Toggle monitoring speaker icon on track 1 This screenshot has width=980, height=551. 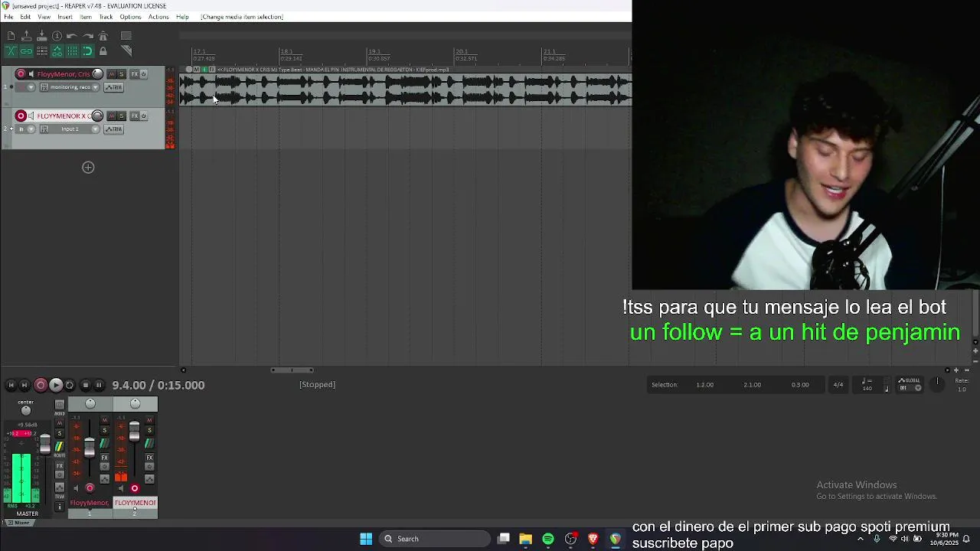pos(31,74)
